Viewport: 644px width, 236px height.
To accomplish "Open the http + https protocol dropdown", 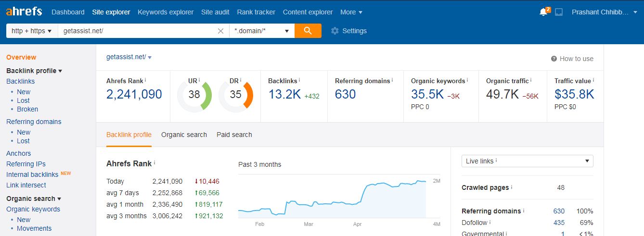I will (x=32, y=31).
